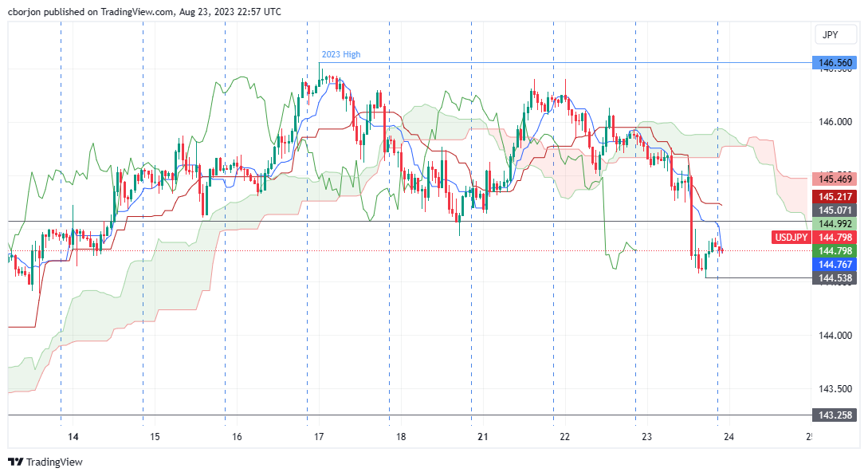Click the red USDJPY symbol label
The height and width of the screenshot is (476, 868).
790,237
